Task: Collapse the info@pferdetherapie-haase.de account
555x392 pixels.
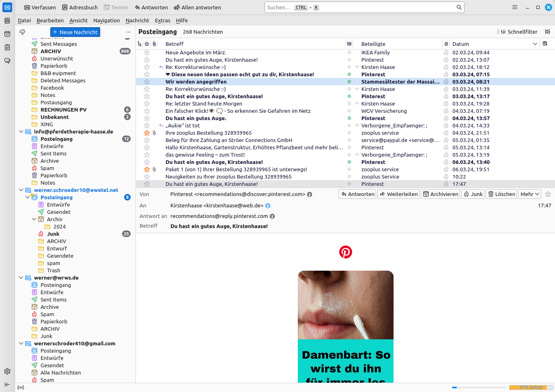Action: coord(21,131)
